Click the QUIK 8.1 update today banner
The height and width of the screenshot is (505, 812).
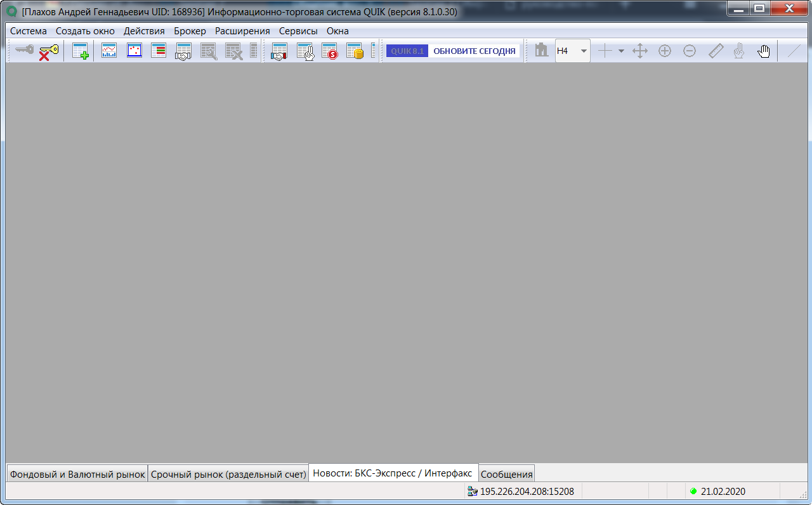click(x=453, y=51)
